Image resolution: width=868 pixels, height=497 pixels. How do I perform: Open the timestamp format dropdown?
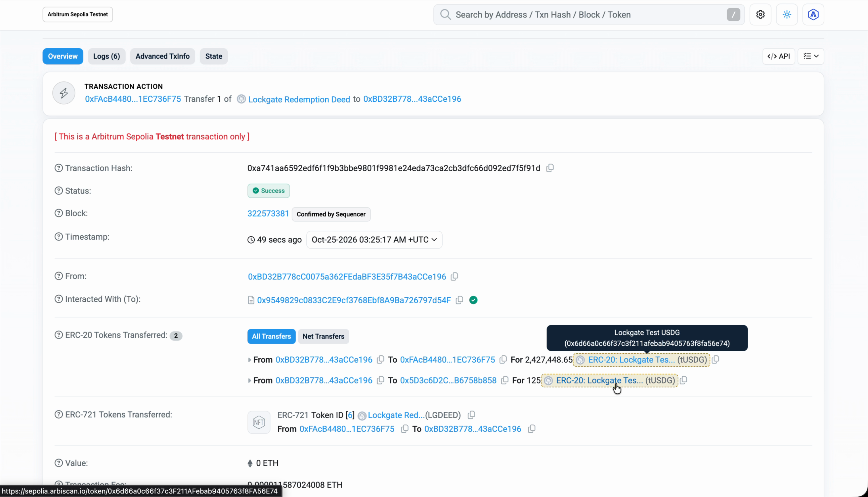[x=374, y=240]
